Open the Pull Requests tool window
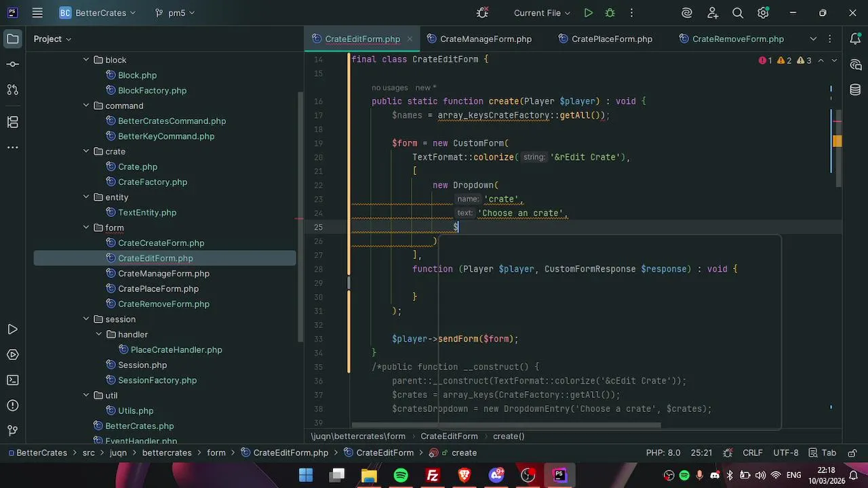This screenshot has height=488, width=868. pos(12,89)
